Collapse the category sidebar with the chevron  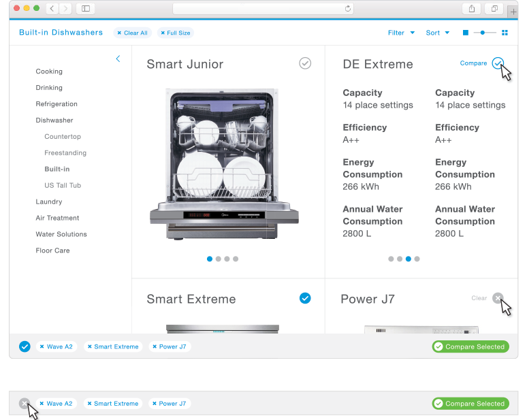point(118,59)
